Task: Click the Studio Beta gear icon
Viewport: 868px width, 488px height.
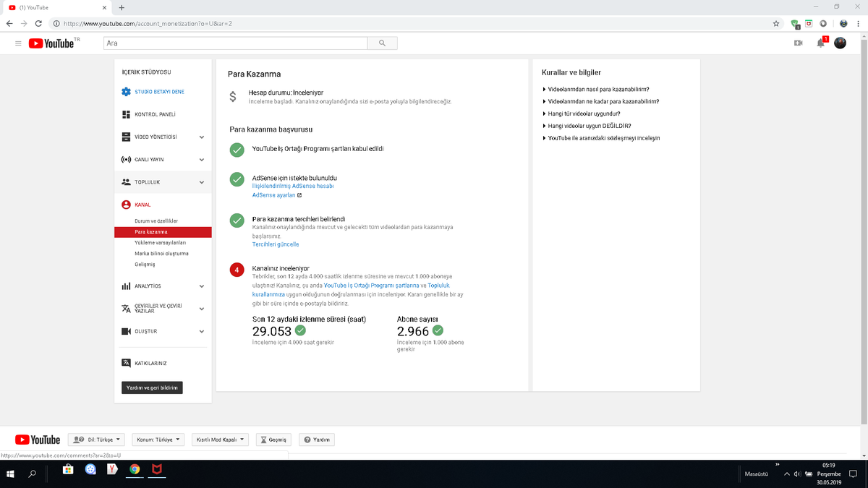Action: click(126, 92)
